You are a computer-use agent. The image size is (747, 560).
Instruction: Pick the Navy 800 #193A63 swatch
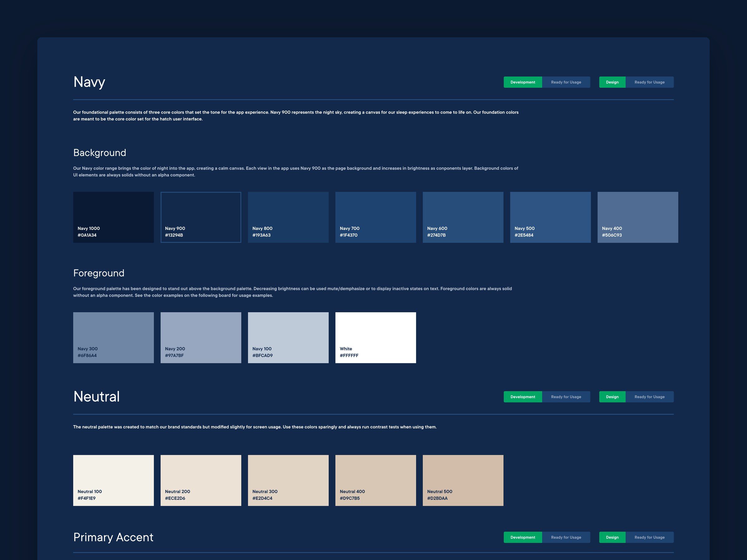[x=288, y=217]
